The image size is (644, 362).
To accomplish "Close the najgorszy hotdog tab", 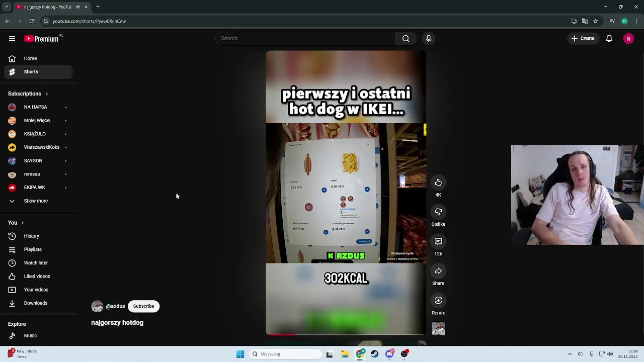I will [x=86, y=7].
